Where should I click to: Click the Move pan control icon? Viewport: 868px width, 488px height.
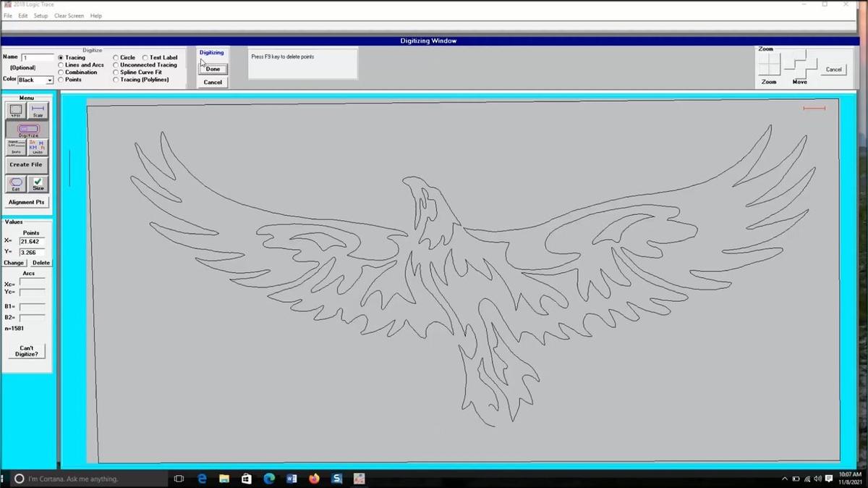800,65
